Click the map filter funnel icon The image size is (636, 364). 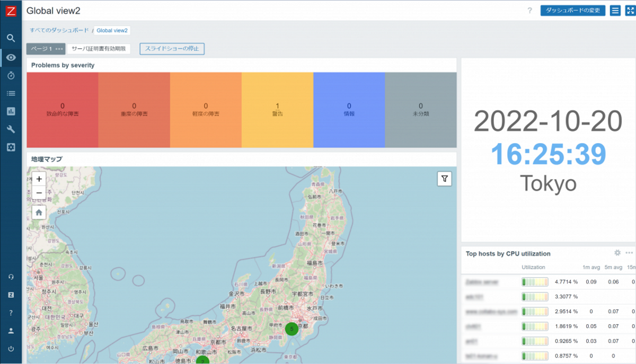coord(444,179)
